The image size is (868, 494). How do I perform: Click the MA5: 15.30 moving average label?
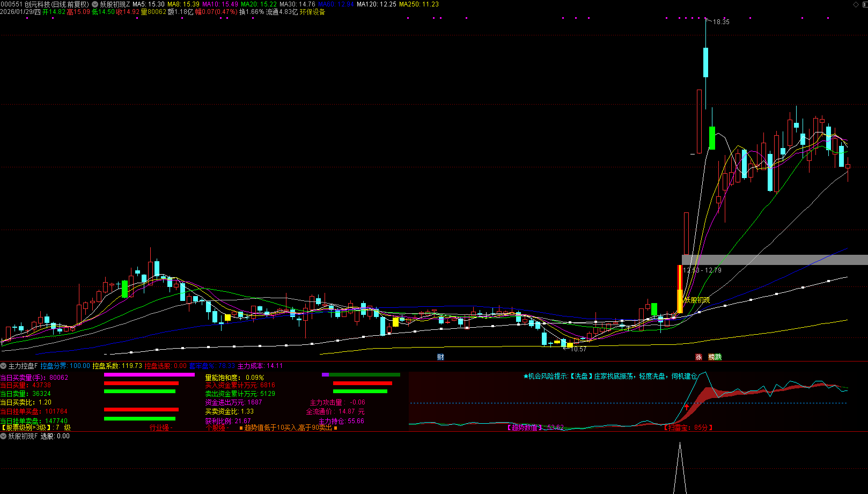coord(149,4)
